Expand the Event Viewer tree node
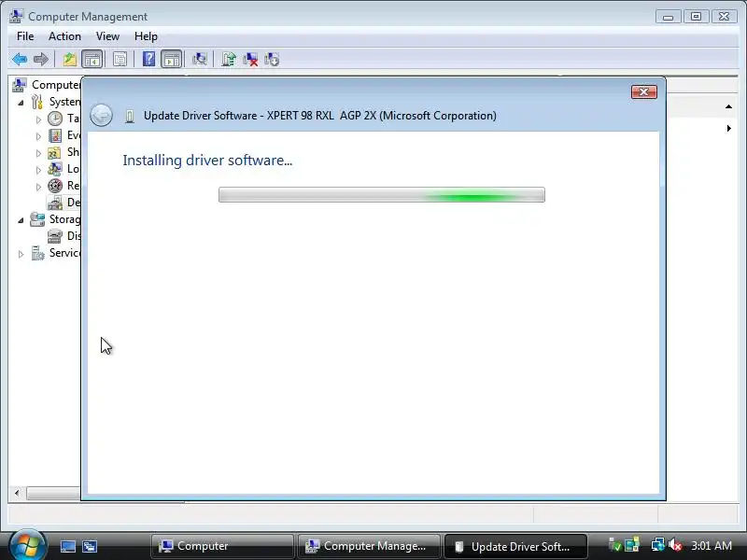Screen dimensions: 747x560 coord(38,136)
